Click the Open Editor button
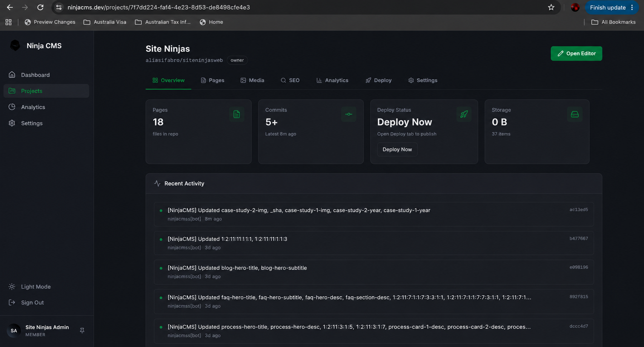Image resolution: width=644 pixels, height=347 pixels. (576, 54)
